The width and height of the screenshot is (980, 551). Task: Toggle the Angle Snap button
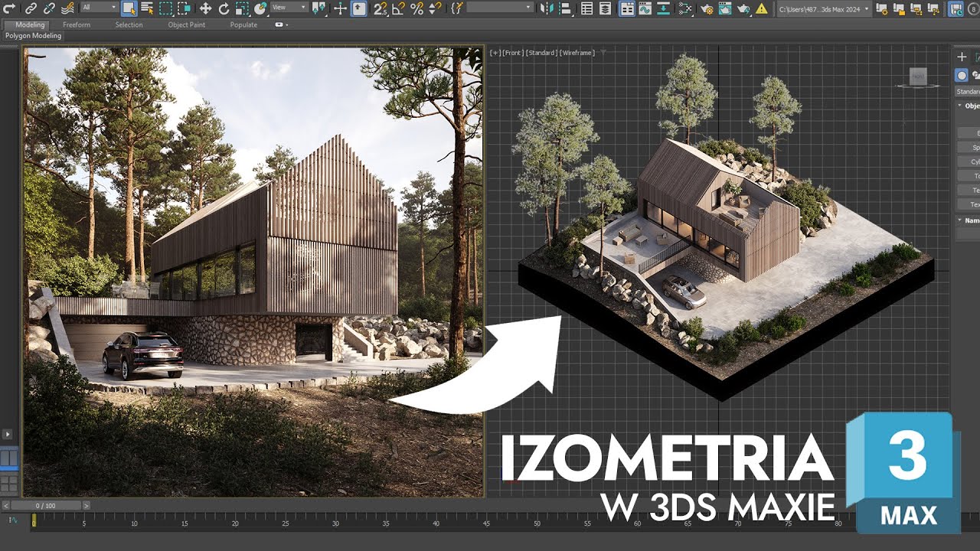[399, 8]
